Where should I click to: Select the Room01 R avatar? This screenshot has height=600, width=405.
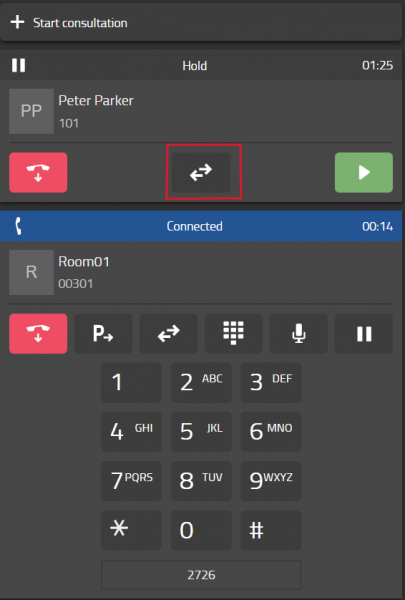[x=31, y=272]
